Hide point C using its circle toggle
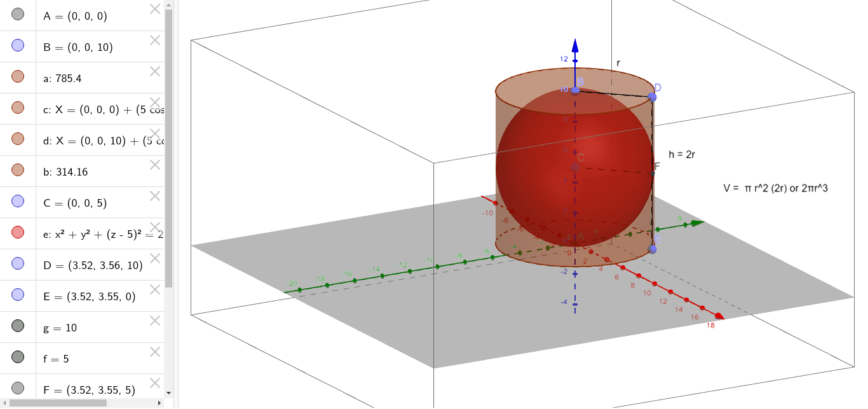868x409 pixels. tap(17, 201)
